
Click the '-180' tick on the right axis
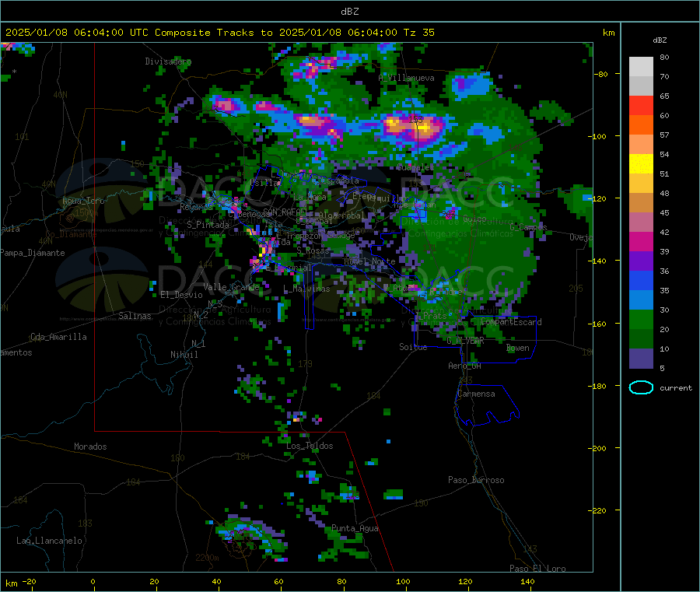point(597,386)
